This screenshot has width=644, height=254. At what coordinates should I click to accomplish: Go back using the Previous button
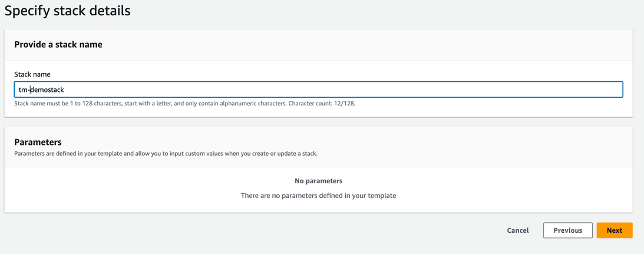pyautogui.click(x=567, y=230)
